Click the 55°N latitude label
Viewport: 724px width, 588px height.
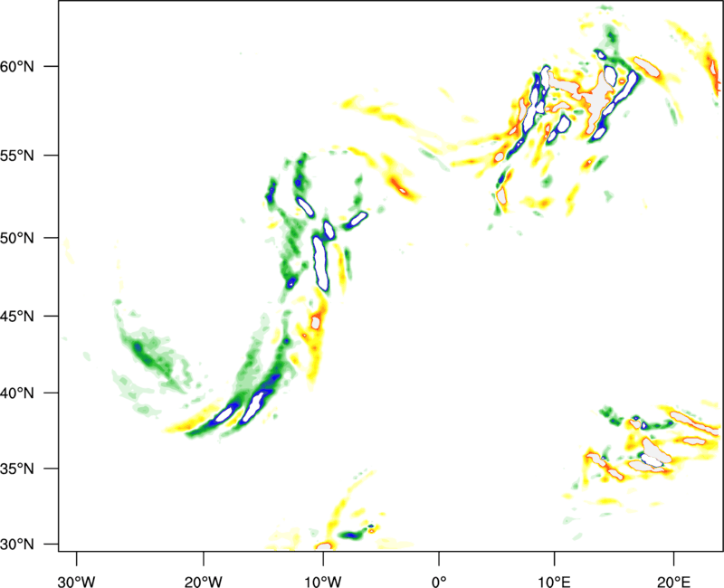point(16,155)
